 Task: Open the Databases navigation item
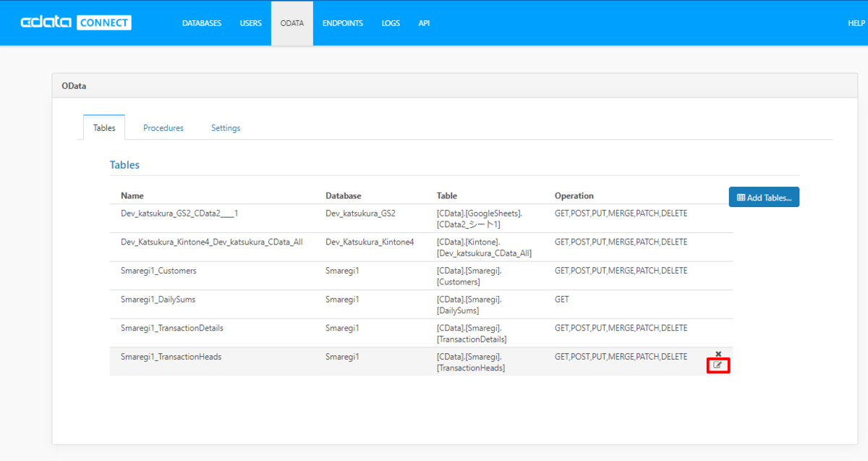(202, 23)
